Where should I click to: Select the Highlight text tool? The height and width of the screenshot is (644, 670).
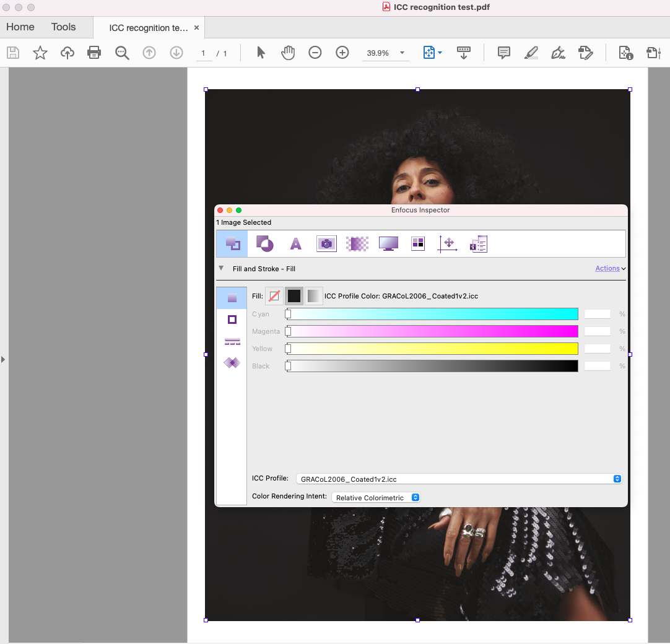(x=531, y=53)
